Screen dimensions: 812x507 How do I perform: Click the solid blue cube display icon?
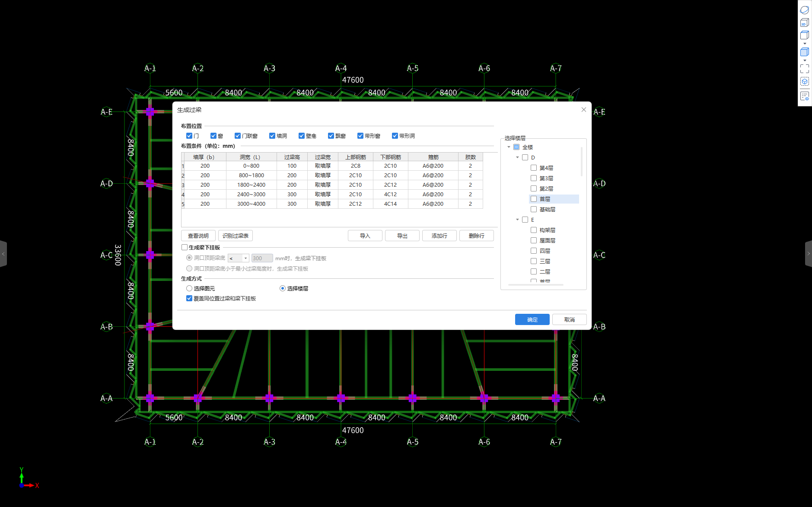pos(804,52)
